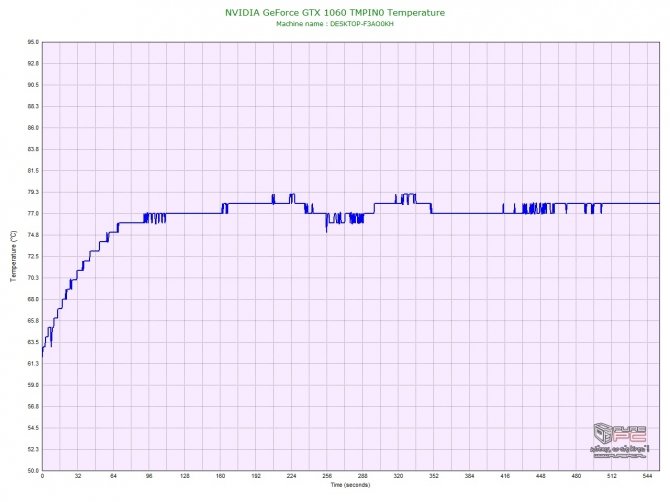This screenshot has width=670, height=502.
Task: Click the 95.0 value on the temperature axis
Action: [x=33, y=42]
